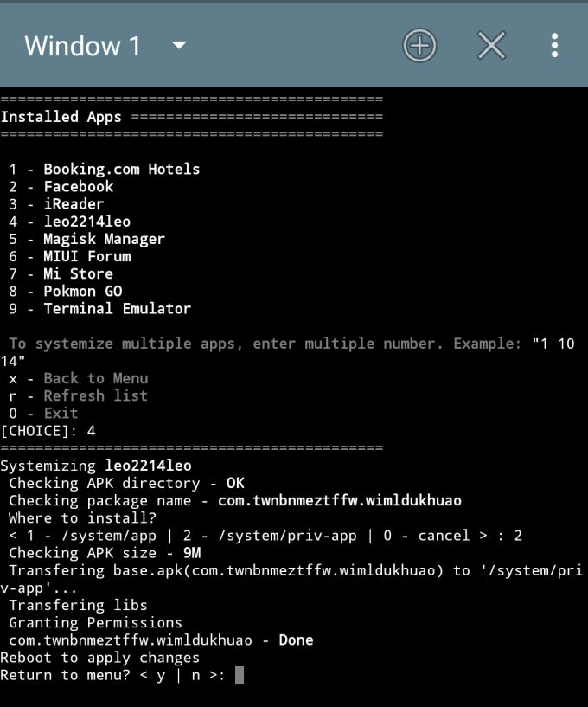Expand the Window 1 dropdown arrow
Image resolution: width=588 pixels, height=707 pixels.
179,45
